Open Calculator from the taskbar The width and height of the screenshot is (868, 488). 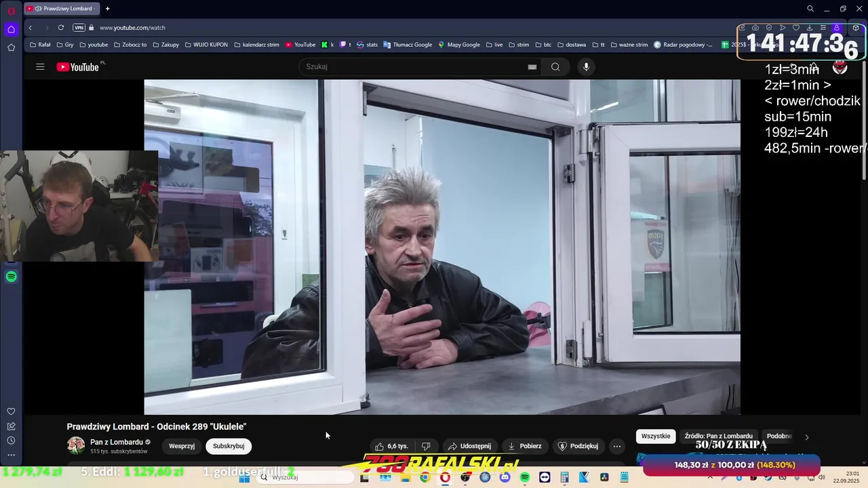pyautogui.click(x=564, y=477)
